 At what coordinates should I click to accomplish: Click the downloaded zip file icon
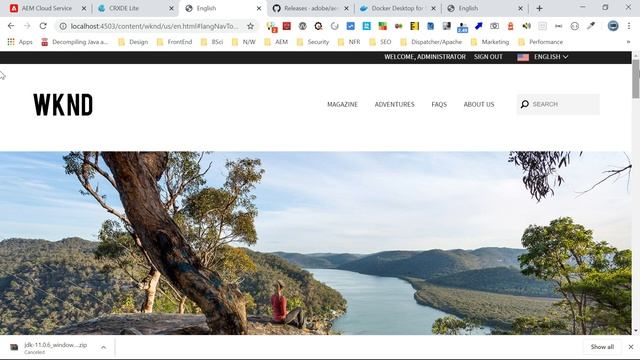[x=14, y=347]
